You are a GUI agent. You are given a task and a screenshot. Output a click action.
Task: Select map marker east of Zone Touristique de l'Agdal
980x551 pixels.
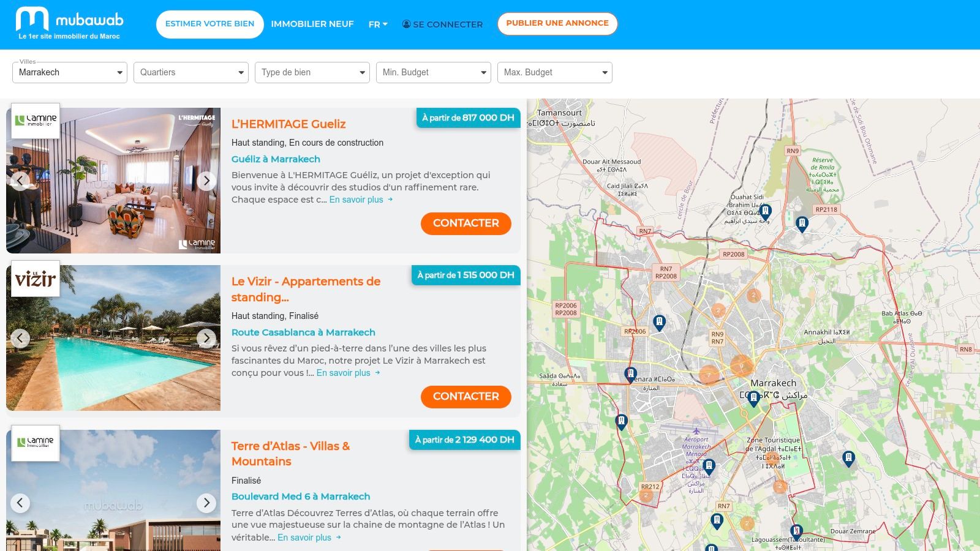[x=848, y=459]
